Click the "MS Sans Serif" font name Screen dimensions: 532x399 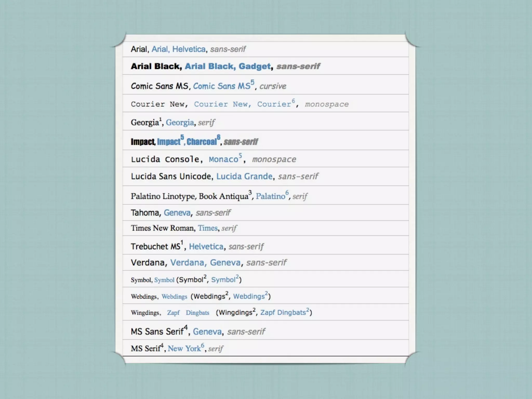[x=157, y=332]
